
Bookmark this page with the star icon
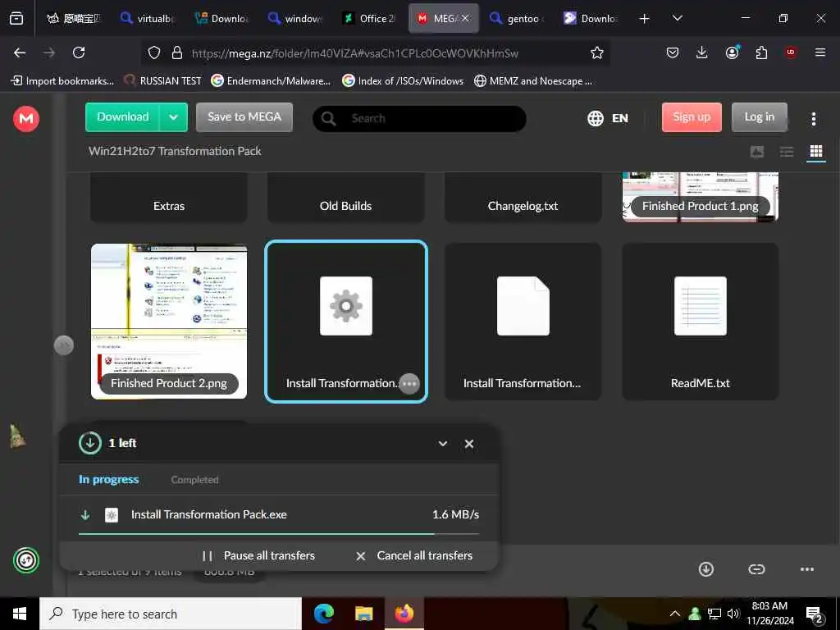(x=597, y=52)
